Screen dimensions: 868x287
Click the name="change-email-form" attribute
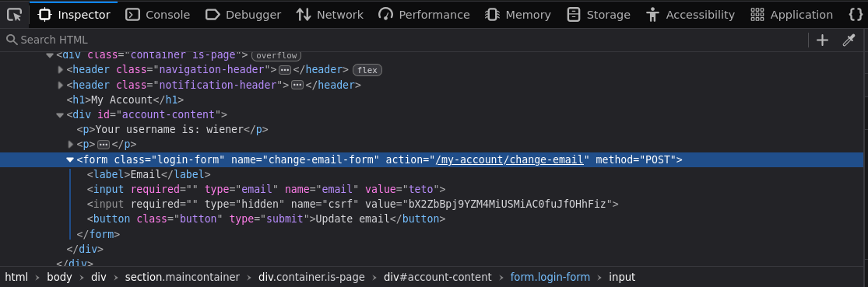[x=305, y=159]
